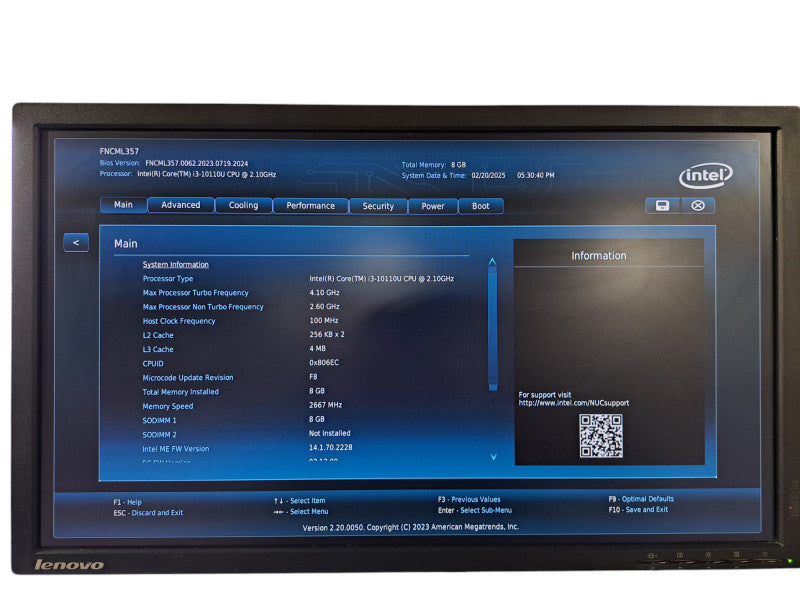This screenshot has height=600, width=800.
Task: Select Max Processor Turbo Frequency label
Action: point(195,293)
